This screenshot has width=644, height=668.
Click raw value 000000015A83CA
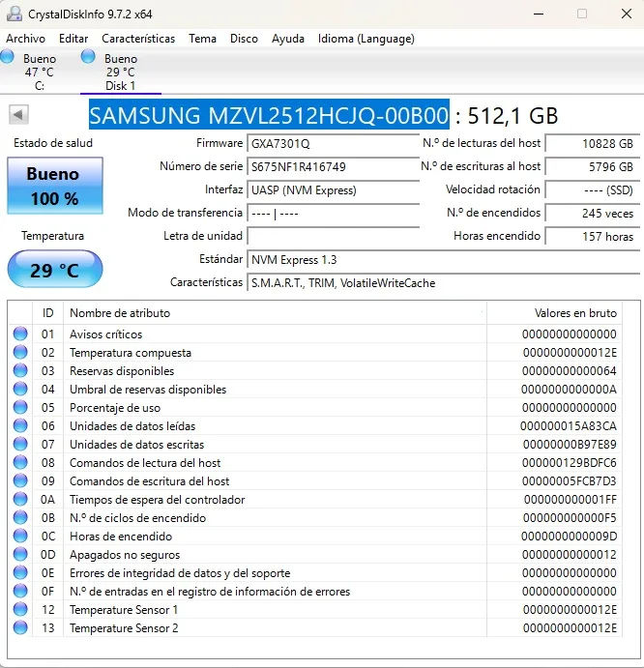click(x=569, y=426)
